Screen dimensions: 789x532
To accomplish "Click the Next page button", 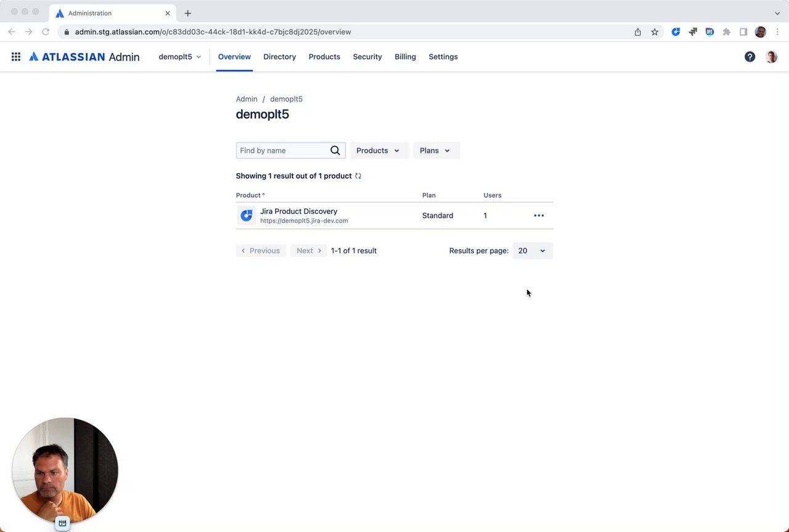I will point(309,251).
